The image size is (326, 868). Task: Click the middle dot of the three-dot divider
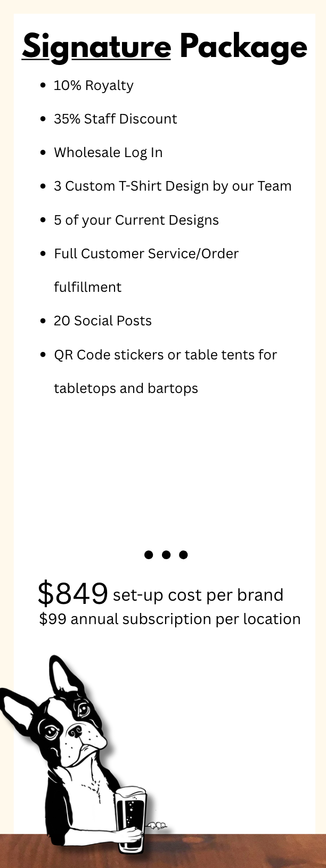[x=166, y=555]
